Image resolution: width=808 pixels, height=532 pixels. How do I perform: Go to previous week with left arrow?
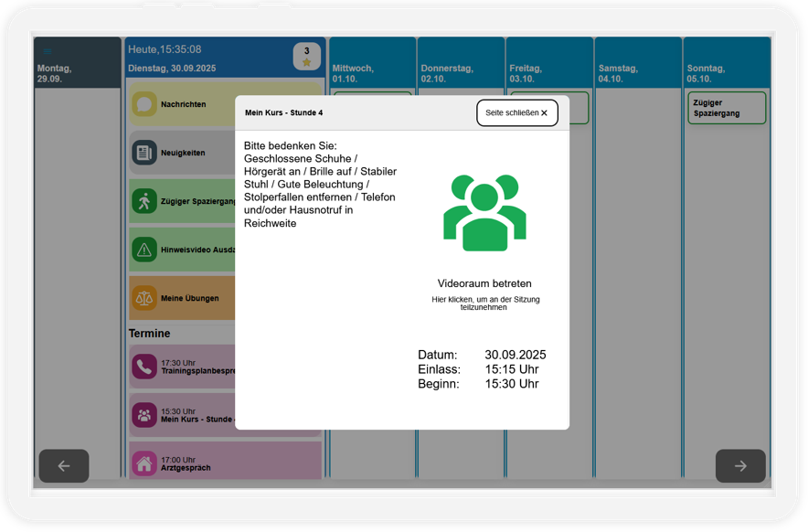tap(64, 466)
